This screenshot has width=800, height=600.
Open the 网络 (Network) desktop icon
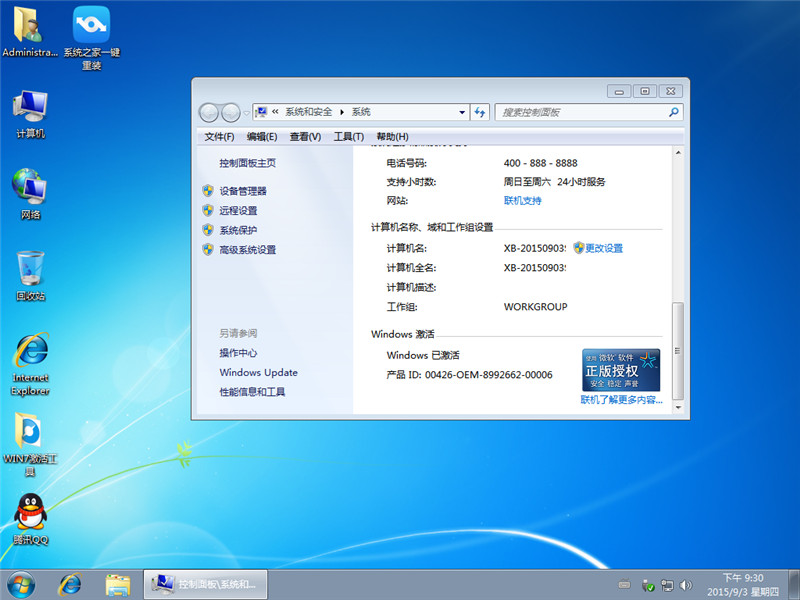tap(29, 190)
